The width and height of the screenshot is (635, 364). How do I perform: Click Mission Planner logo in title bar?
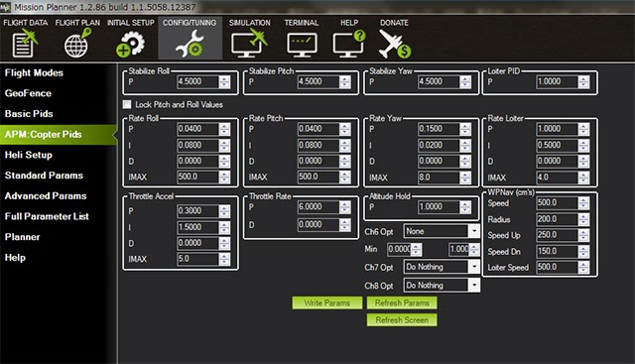tap(6, 7)
